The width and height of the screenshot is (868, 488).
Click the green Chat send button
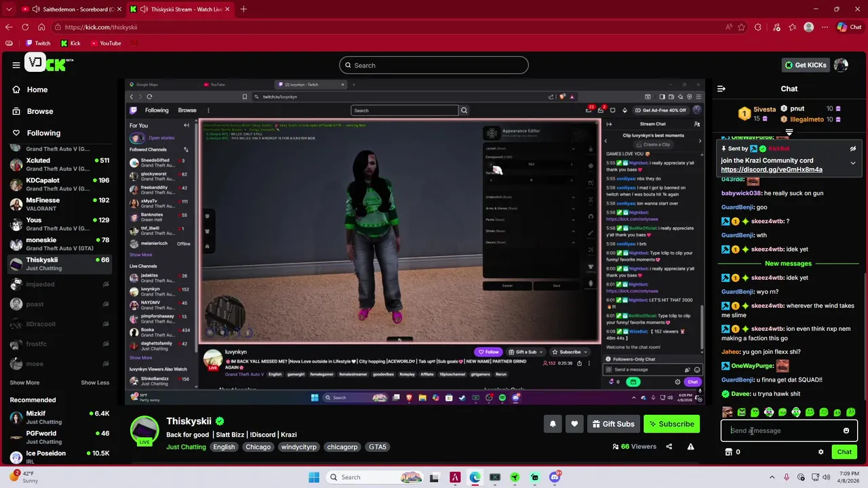[844, 452]
